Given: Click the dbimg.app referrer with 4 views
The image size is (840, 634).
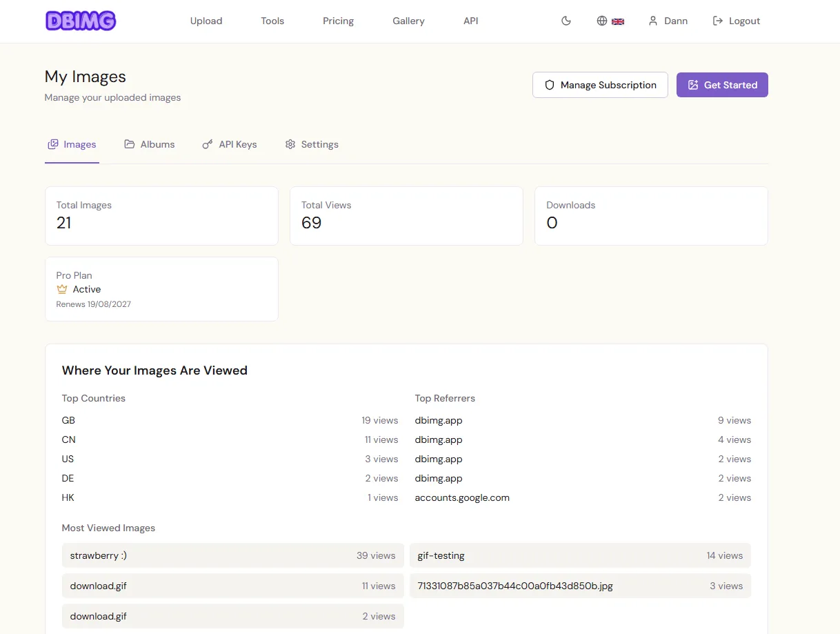Looking at the screenshot, I should (x=583, y=439).
